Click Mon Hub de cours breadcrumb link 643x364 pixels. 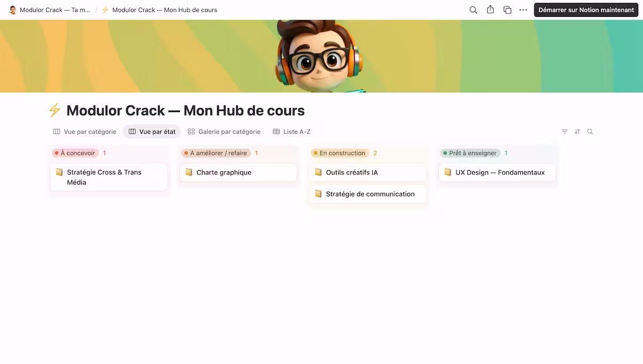[x=160, y=10]
